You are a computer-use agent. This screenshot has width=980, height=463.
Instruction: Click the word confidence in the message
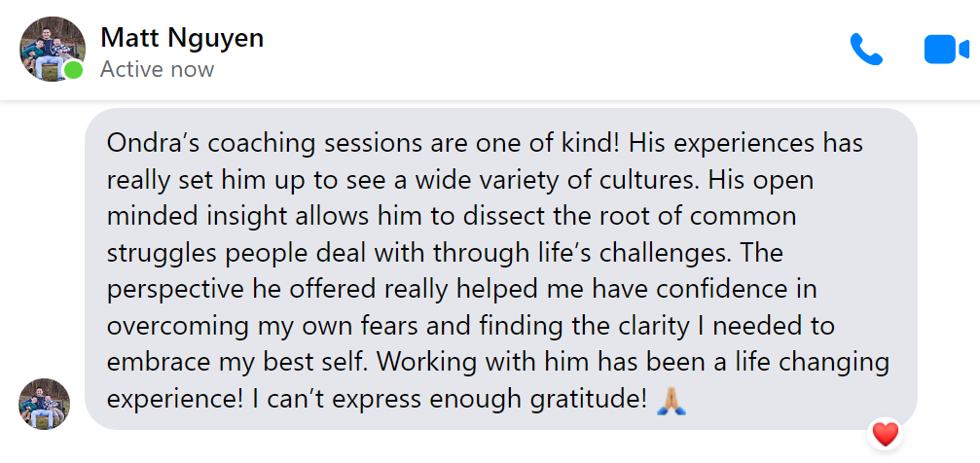(728, 290)
